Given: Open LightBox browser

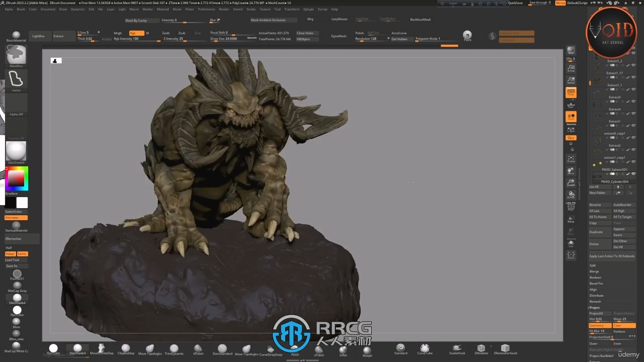Looking at the screenshot, I should coord(38,36).
